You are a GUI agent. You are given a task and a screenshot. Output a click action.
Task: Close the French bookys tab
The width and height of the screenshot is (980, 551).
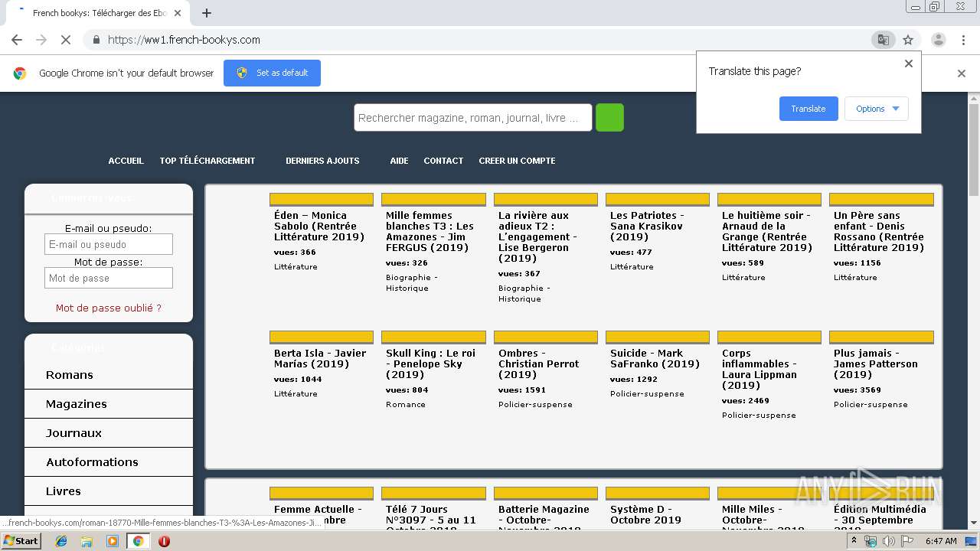tap(178, 13)
